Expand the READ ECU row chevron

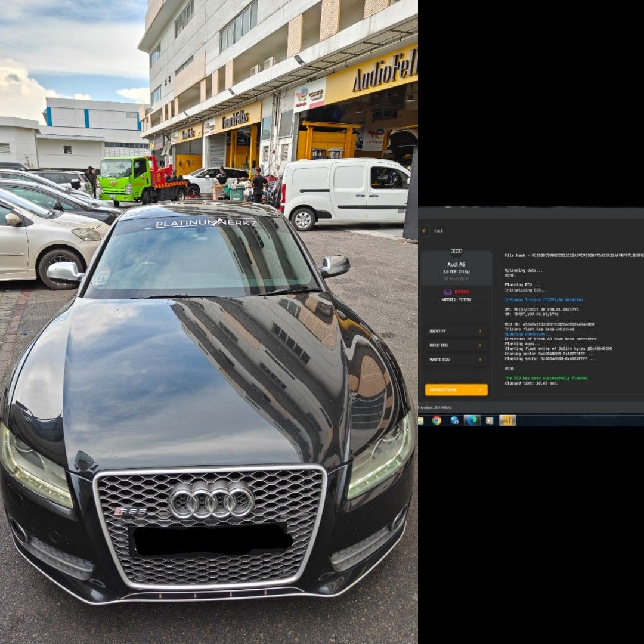coord(481,345)
